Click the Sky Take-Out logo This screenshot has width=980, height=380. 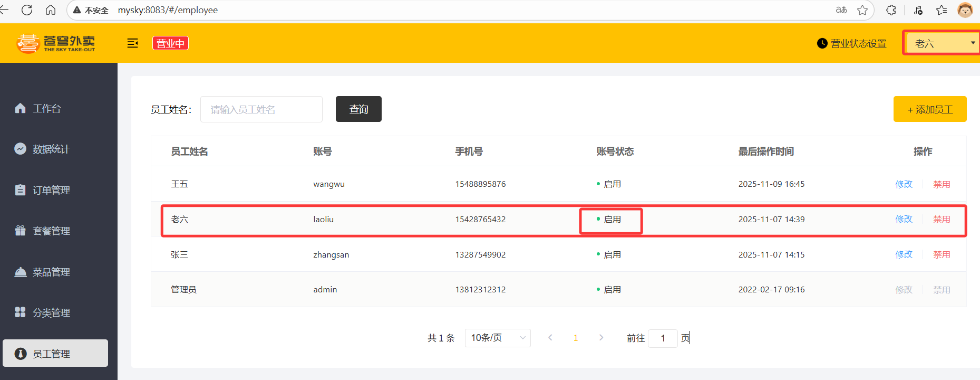[56, 43]
